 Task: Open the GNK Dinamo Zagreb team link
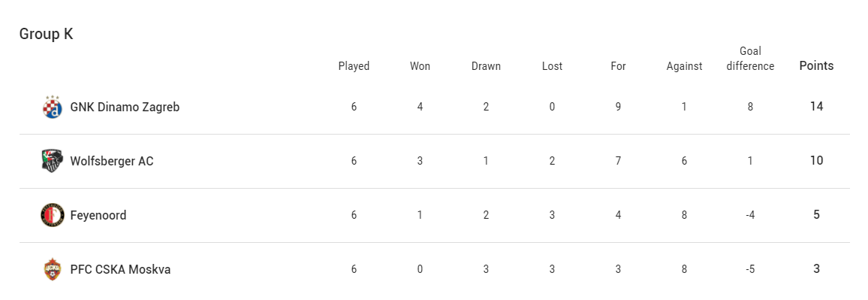[125, 107]
